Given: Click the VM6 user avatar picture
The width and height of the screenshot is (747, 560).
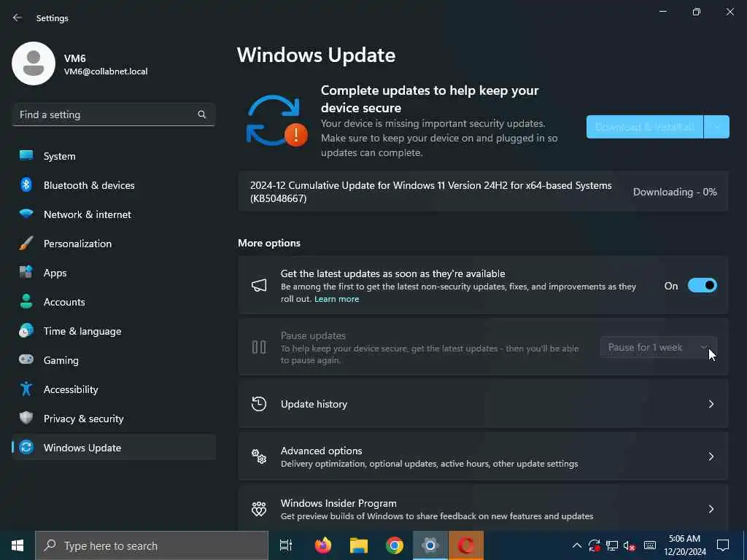Looking at the screenshot, I should [x=34, y=63].
